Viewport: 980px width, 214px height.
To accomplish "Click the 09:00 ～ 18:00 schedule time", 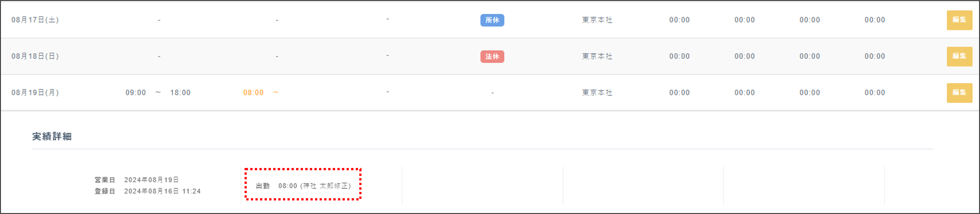I will 158,93.
